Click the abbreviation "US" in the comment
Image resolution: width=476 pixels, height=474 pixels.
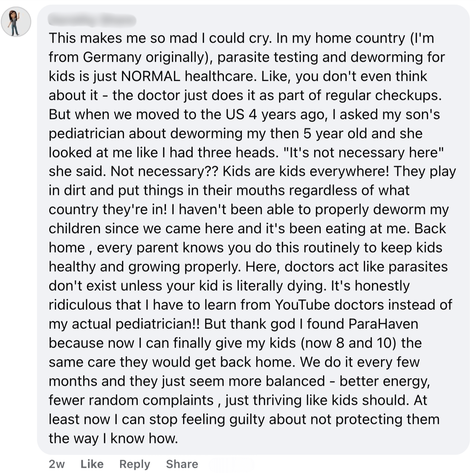tap(235, 114)
